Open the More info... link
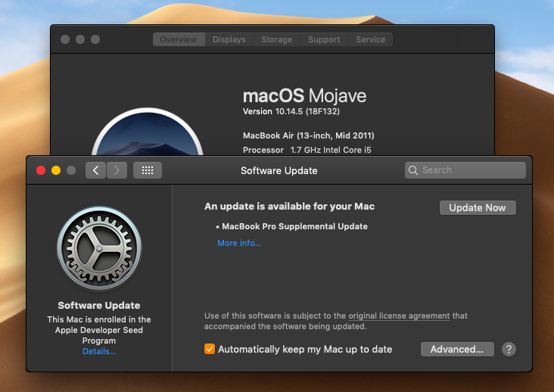The image size is (554, 392). pos(239,243)
